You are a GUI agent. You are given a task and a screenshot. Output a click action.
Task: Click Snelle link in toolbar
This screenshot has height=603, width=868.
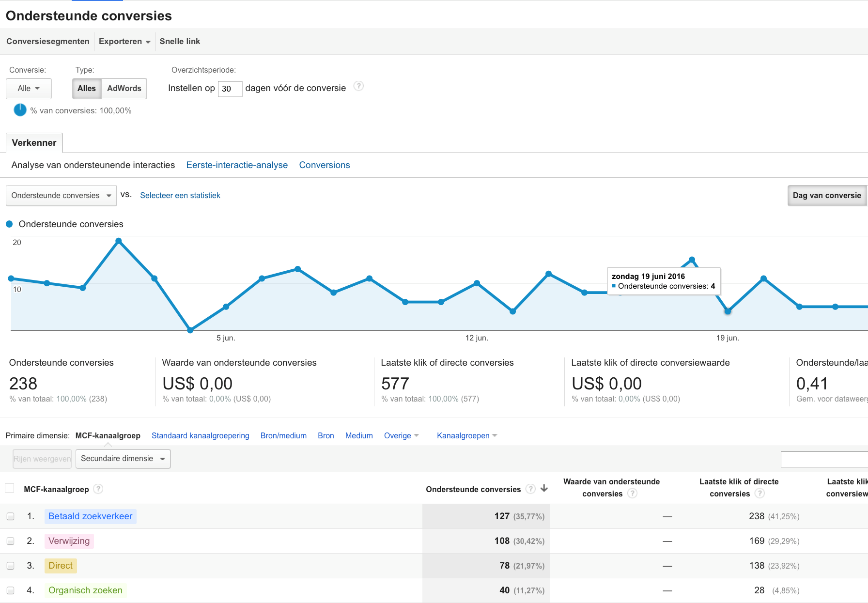click(x=180, y=42)
